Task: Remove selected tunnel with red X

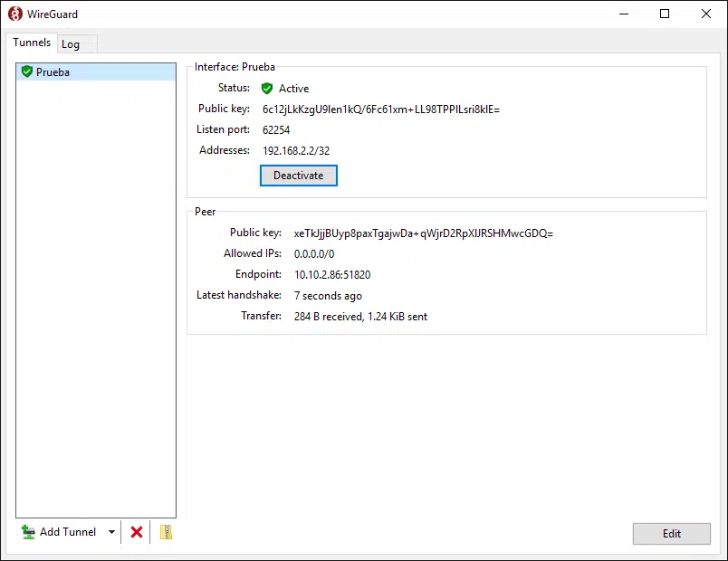Action: pyautogui.click(x=137, y=532)
